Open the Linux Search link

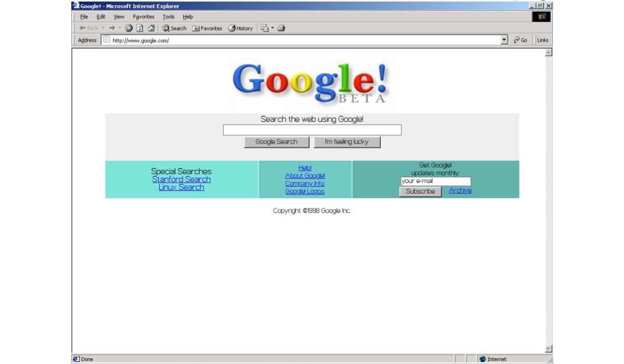[x=181, y=187]
